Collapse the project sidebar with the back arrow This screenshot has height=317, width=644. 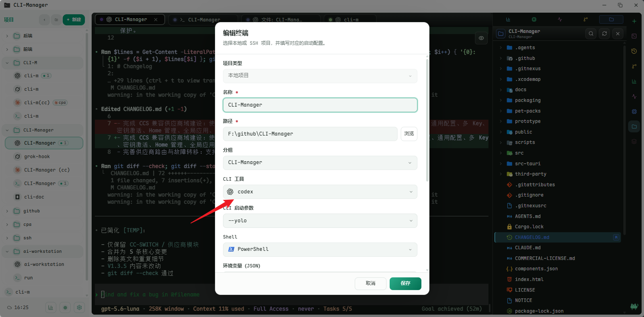[x=44, y=20]
